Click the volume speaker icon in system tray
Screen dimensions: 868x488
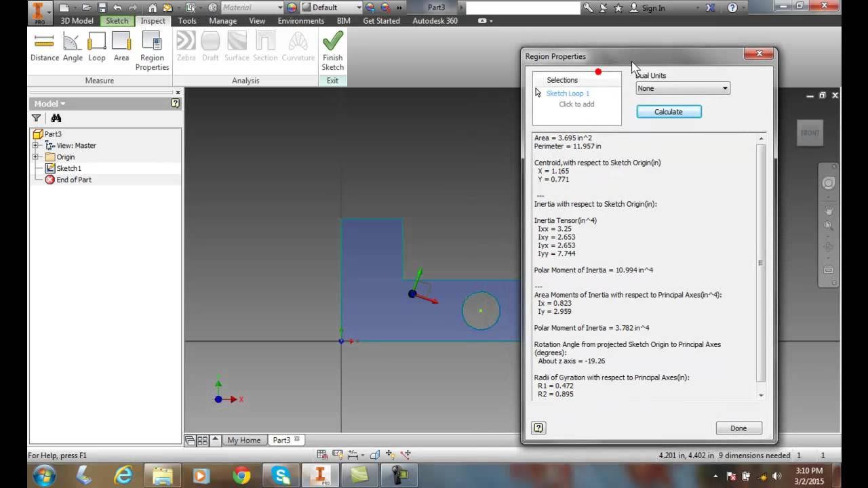[x=776, y=476]
